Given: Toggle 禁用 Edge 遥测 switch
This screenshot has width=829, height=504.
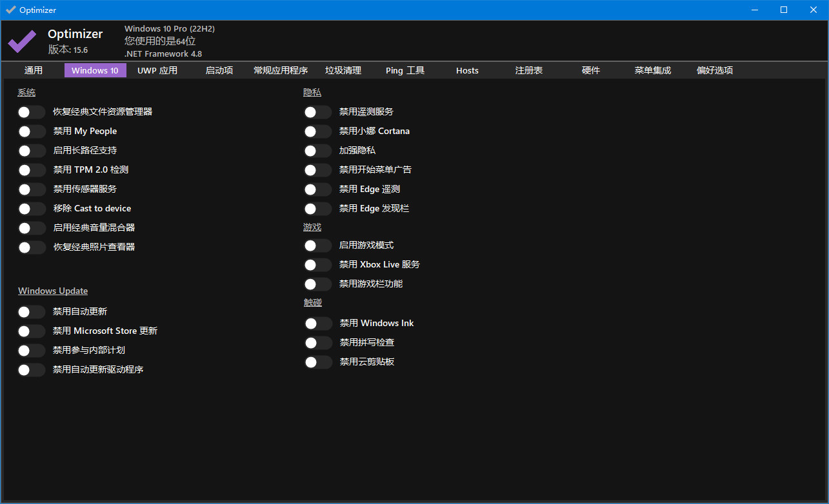Looking at the screenshot, I should pos(318,189).
